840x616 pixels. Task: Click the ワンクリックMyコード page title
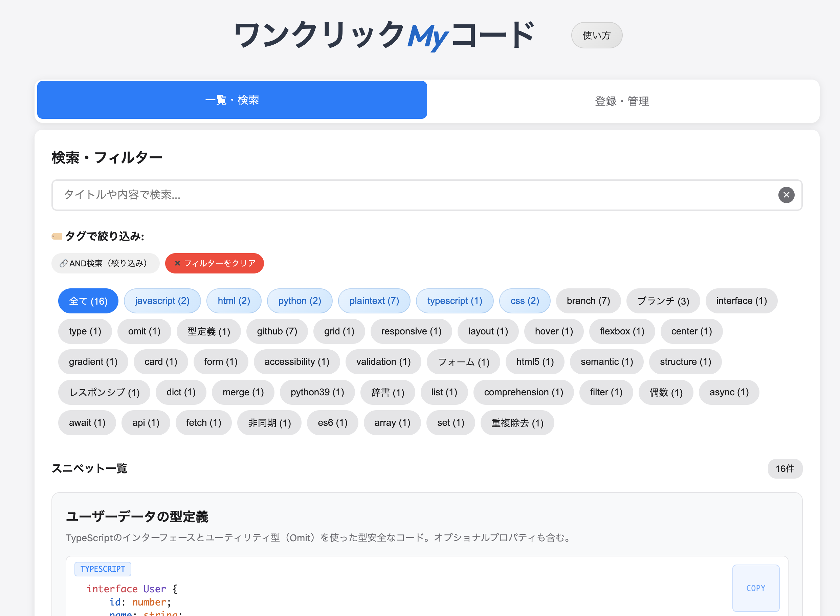[x=384, y=36]
